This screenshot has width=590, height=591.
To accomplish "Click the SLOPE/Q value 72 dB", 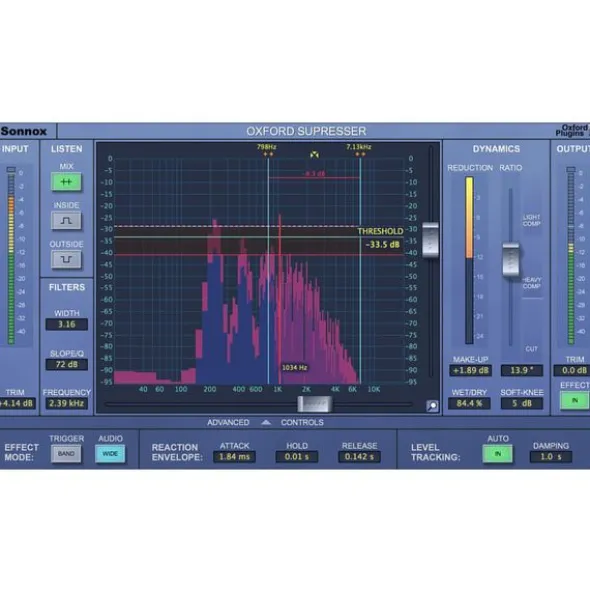I will click(67, 364).
